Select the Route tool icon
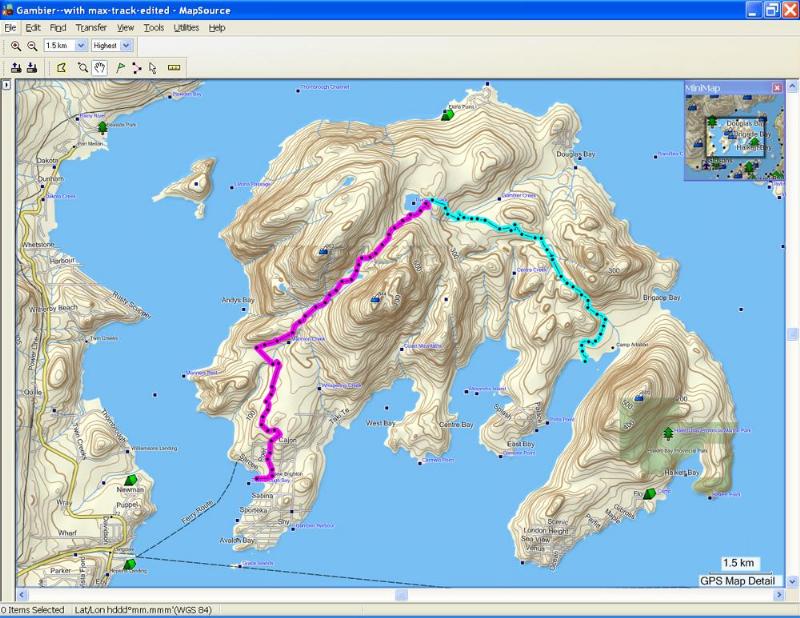The image size is (800, 618). (137, 67)
